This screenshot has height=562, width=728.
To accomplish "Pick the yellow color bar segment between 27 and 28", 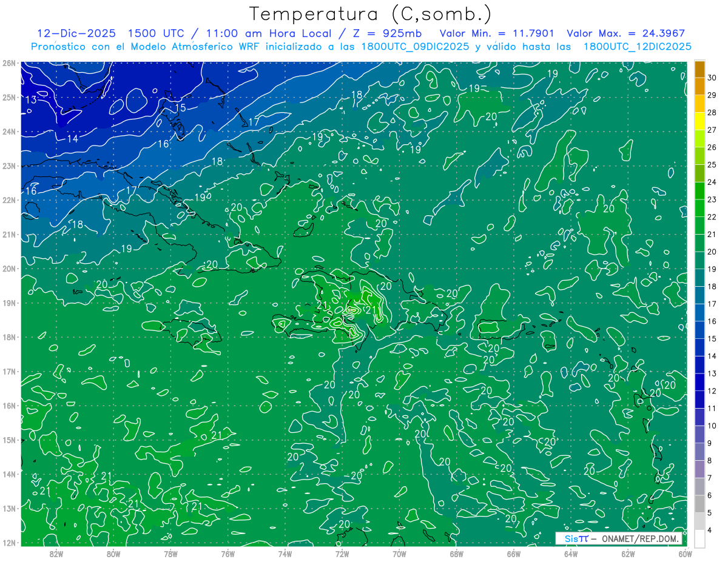I will [699, 121].
